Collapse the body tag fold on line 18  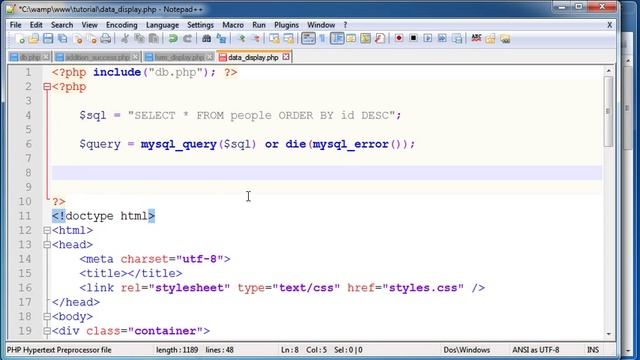click(x=47, y=316)
